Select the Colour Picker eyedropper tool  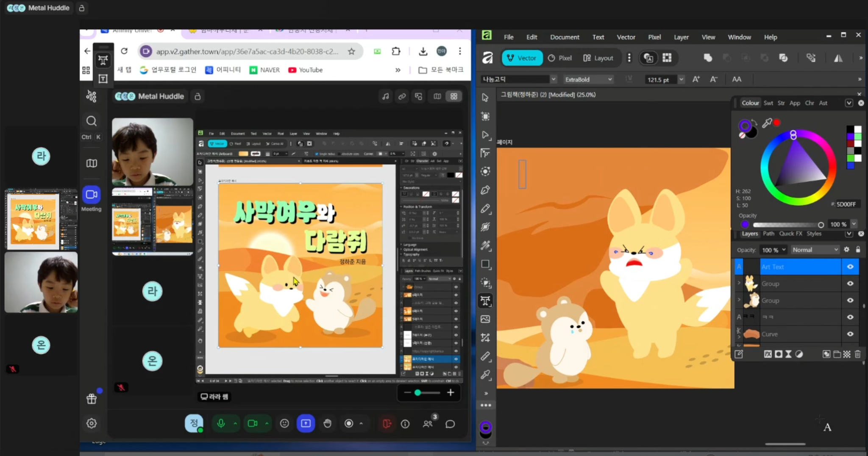486,375
